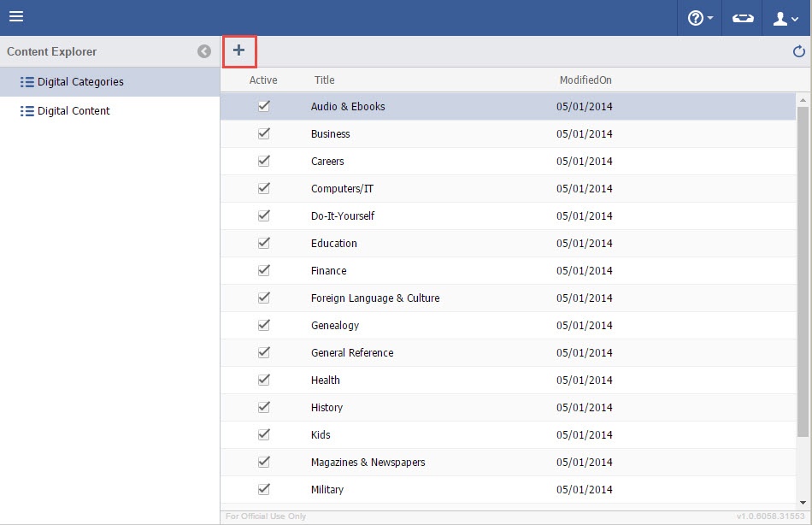Open the user account dropdown
812x525 pixels.
click(x=785, y=18)
